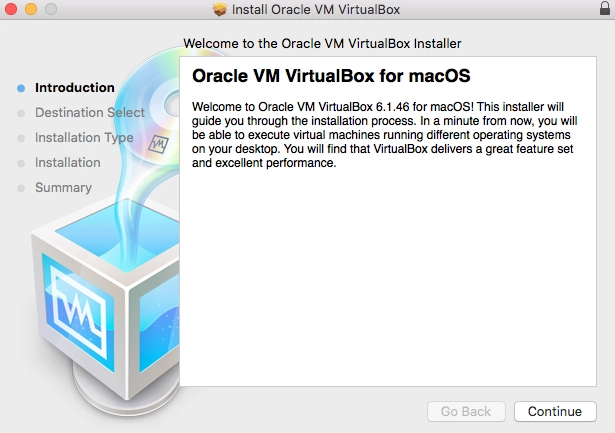This screenshot has height=433, width=615.
Task: Close the installer with the red button
Action: pyautogui.click(x=11, y=10)
